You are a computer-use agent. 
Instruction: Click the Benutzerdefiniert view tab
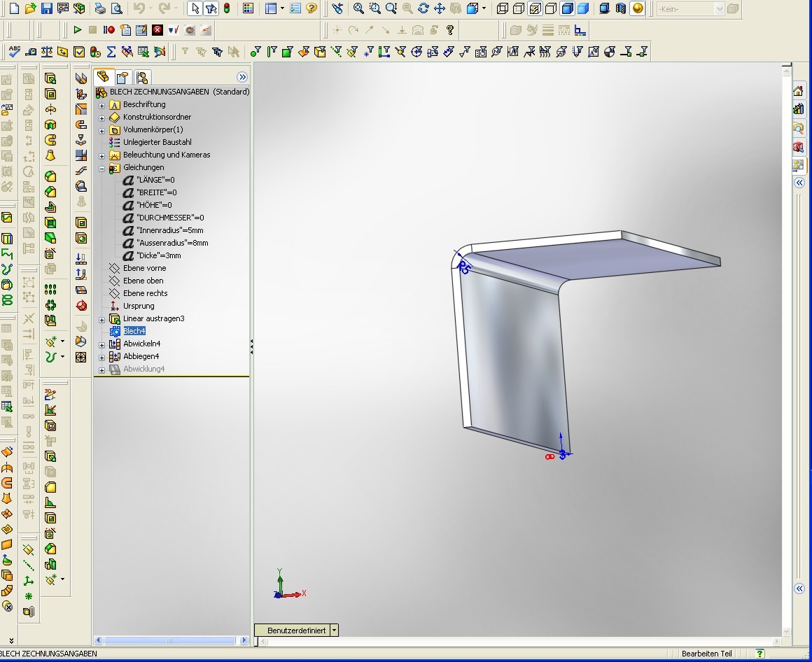[x=296, y=631]
